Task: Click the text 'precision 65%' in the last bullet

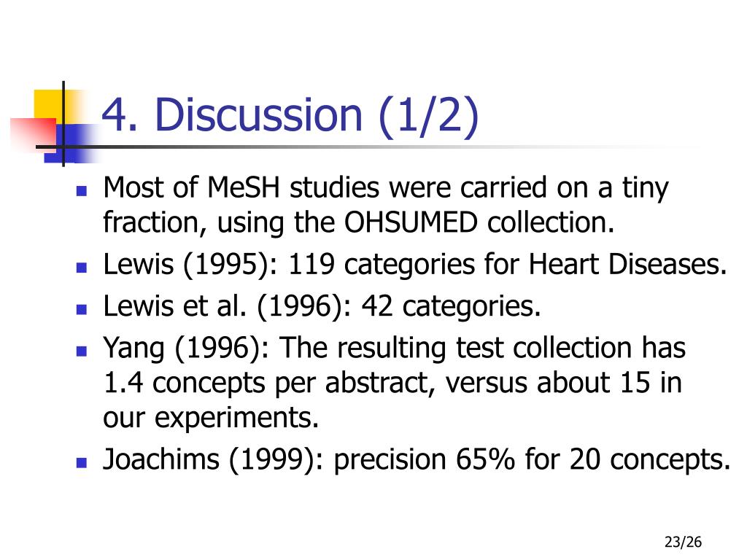Action: 425,460
